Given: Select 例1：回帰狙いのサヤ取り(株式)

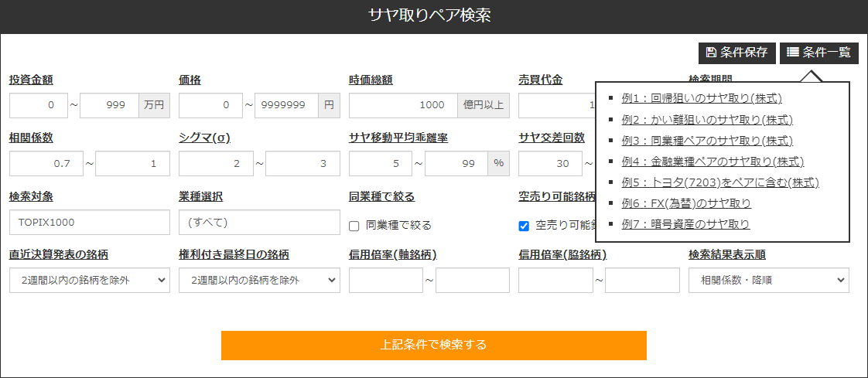Looking at the screenshot, I should coord(702,98).
